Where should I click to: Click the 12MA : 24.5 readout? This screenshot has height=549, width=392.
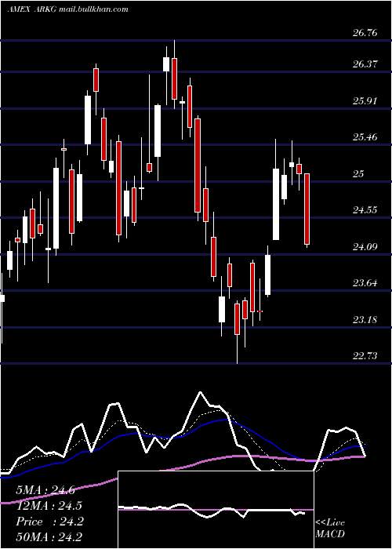[49, 506]
